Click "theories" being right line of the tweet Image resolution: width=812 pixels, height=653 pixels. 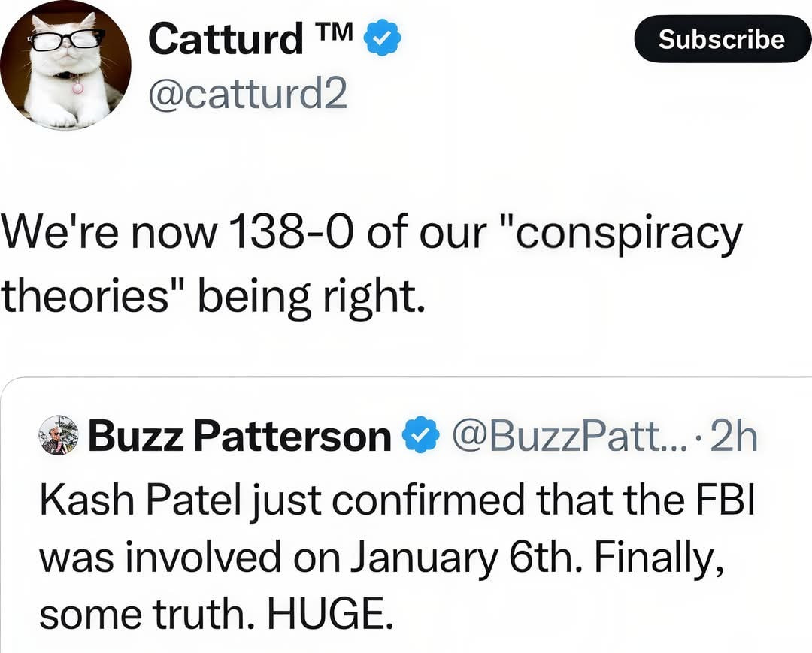click(209, 297)
